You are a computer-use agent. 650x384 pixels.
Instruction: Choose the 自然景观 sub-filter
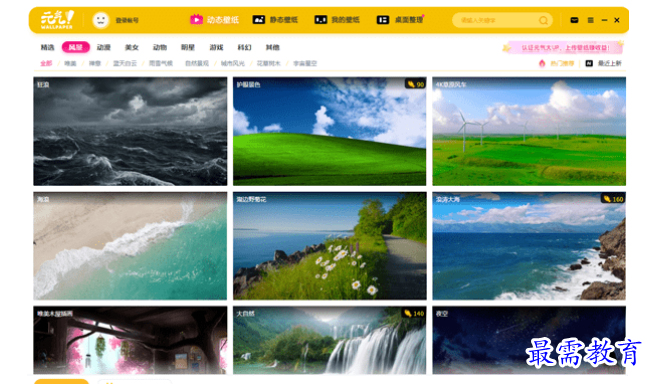point(196,63)
